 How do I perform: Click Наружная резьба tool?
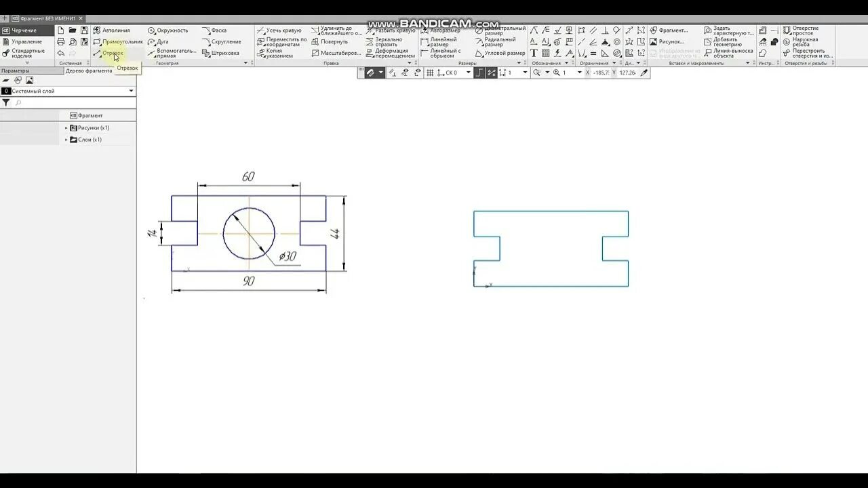(x=802, y=41)
